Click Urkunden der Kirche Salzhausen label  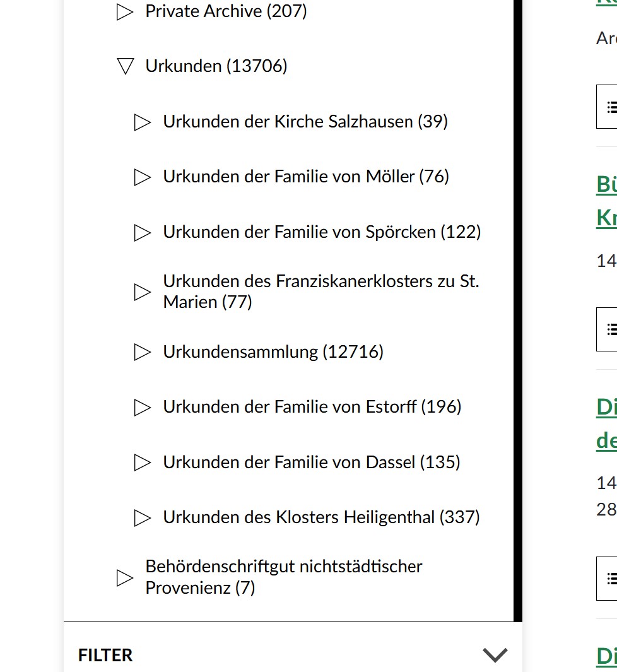[305, 121]
